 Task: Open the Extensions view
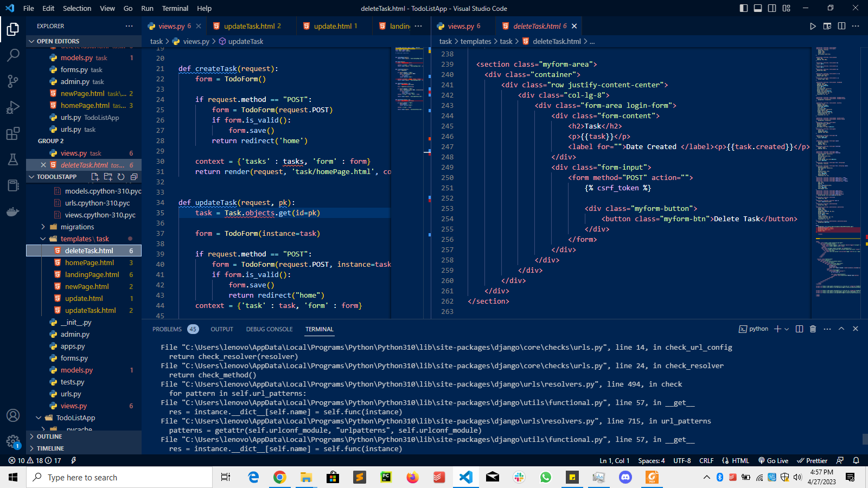[x=13, y=133]
